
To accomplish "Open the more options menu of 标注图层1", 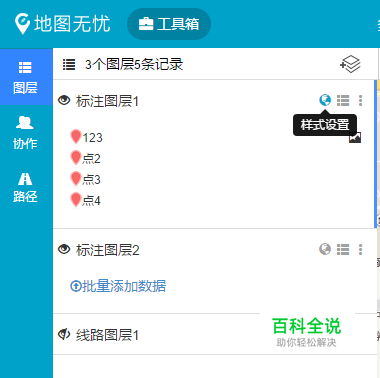I will click(x=360, y=100).
